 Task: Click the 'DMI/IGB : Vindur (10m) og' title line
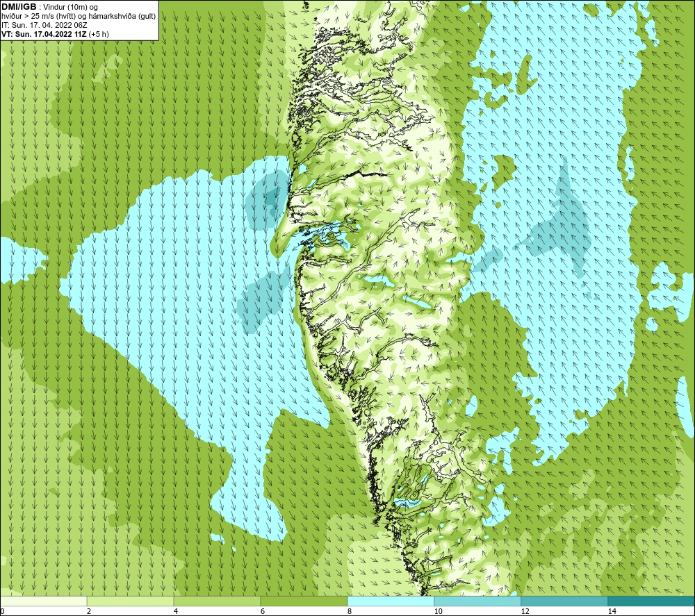pos(49,7)
